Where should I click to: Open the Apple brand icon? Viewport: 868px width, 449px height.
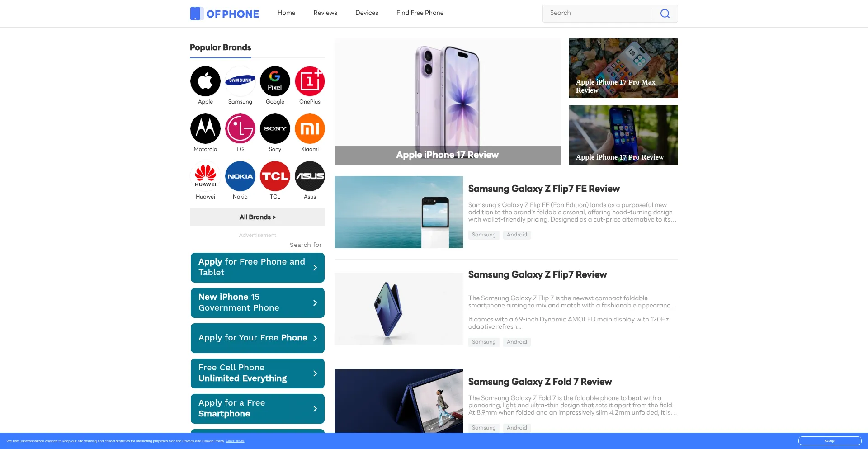click(205, 81)
